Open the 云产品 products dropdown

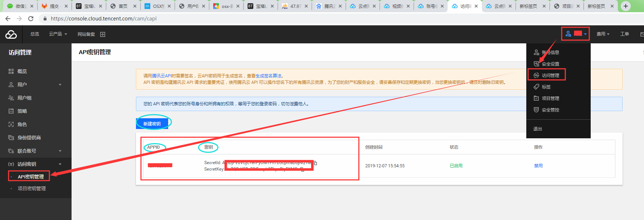(58, 34)
